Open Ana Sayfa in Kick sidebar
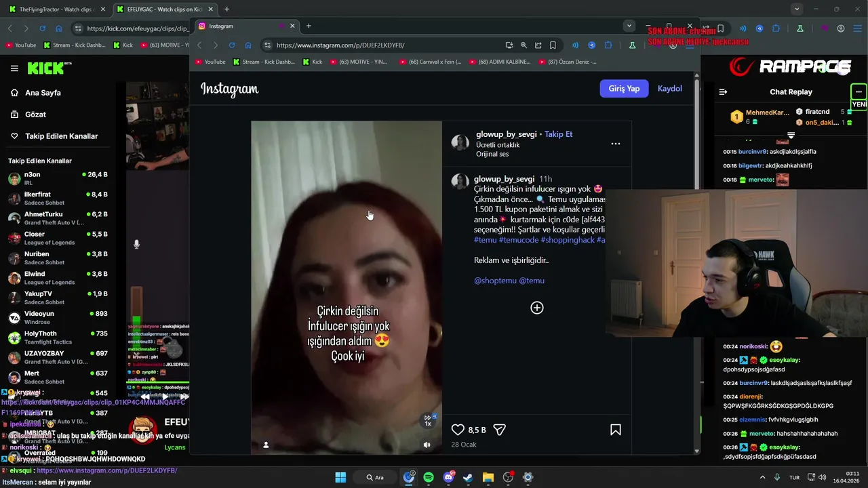This screenshot has width=868, height=488. click(x=43, y=93)
